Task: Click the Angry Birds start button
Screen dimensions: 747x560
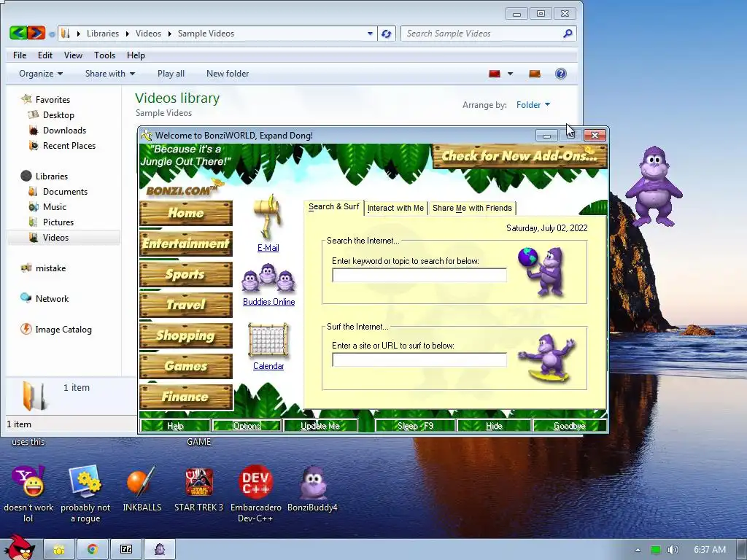Action: pos(19,548)
